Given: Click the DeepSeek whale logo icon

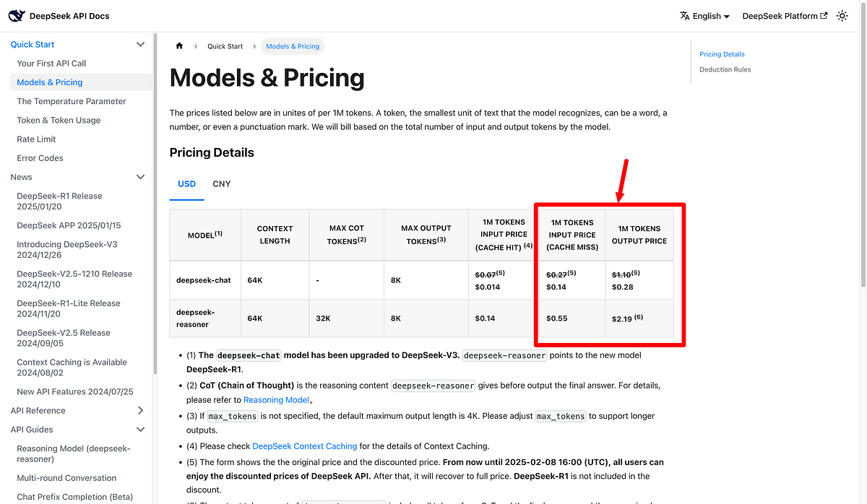Looking at the screenshot, I should tap(17, 15).
